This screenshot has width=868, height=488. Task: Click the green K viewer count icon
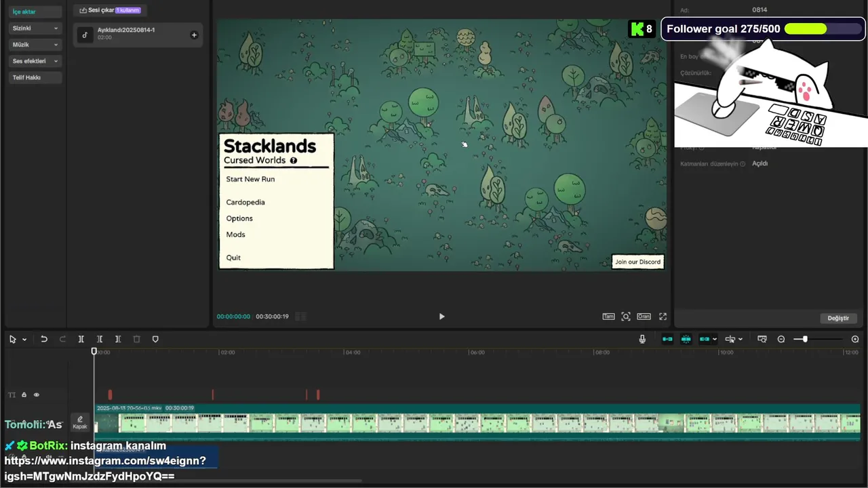click(637, 29)
